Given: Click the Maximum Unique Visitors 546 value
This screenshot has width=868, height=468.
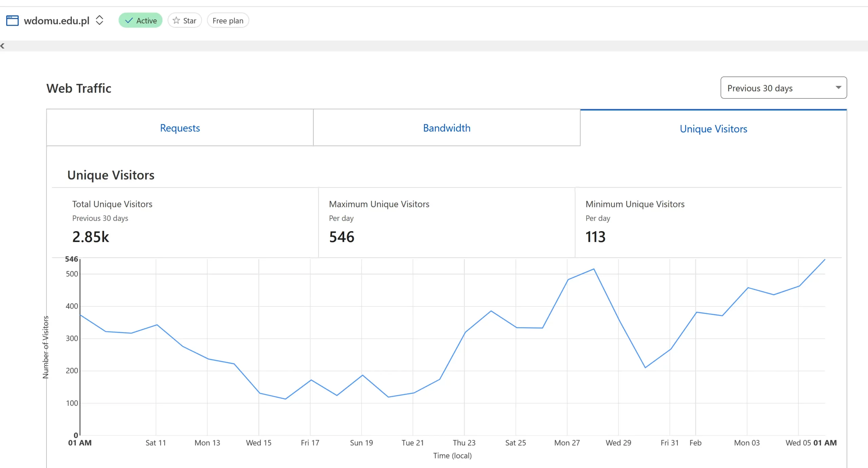Looking at the screenshot, I should [341, 237].
